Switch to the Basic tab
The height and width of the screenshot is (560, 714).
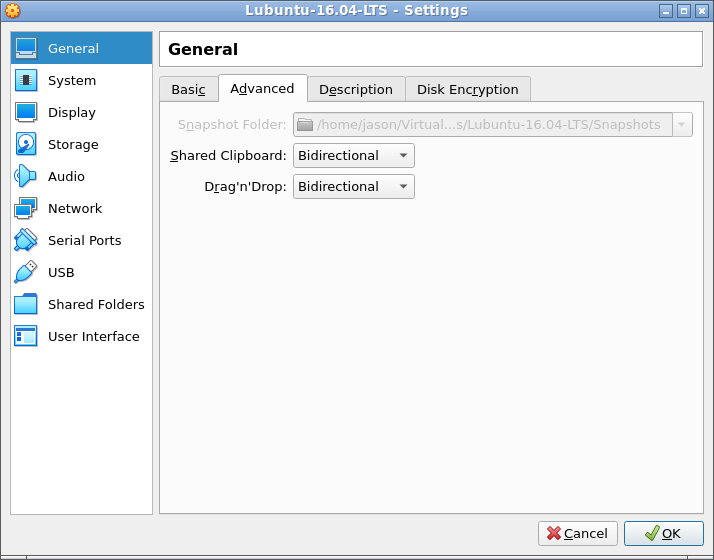click(189, 89)
